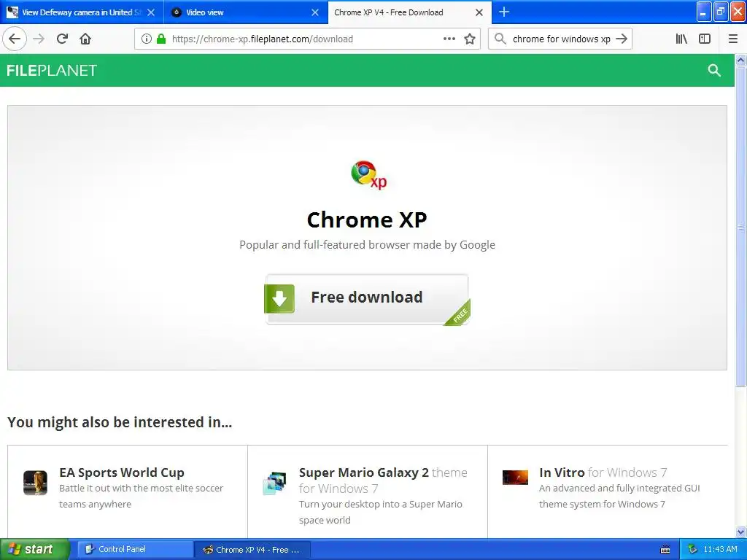Open a new tab with plus
The width and height of the screenshot is (747, 560).
pyautogui.click(x=504, y=12)
